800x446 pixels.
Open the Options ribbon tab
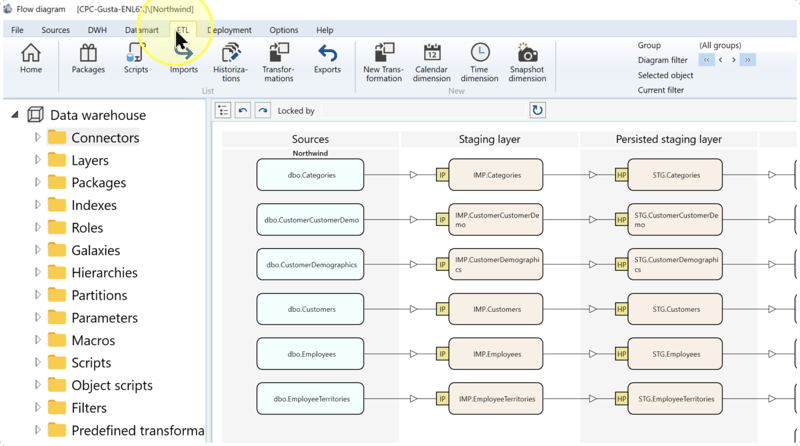pyautogui.click(x=284, y=30)
